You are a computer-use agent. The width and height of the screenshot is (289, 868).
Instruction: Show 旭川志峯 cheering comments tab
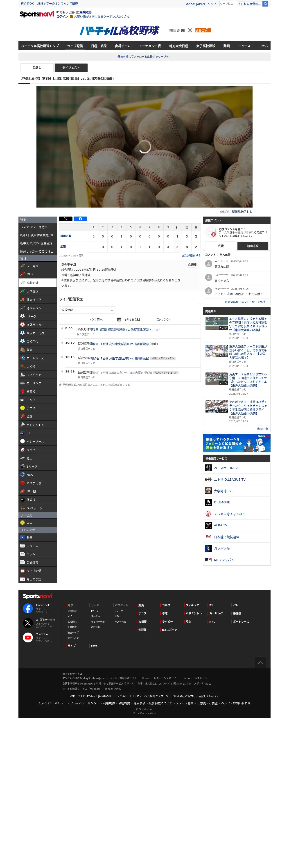253,246
